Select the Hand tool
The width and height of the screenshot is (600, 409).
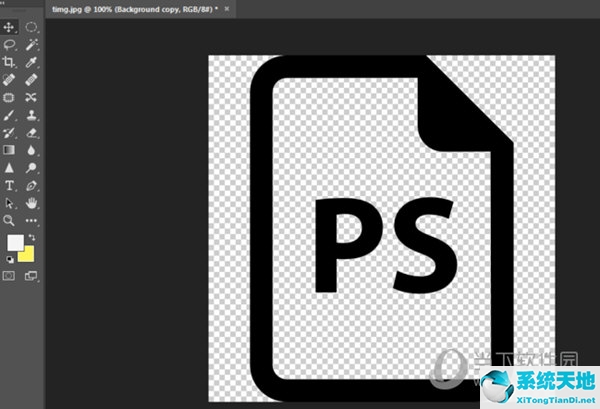[32, 202]
